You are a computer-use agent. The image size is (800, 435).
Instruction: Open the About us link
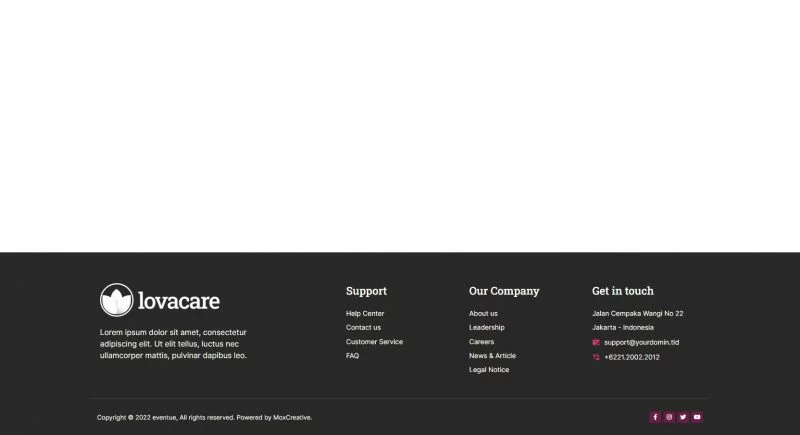pyautogui.click(x=483, y=314)
